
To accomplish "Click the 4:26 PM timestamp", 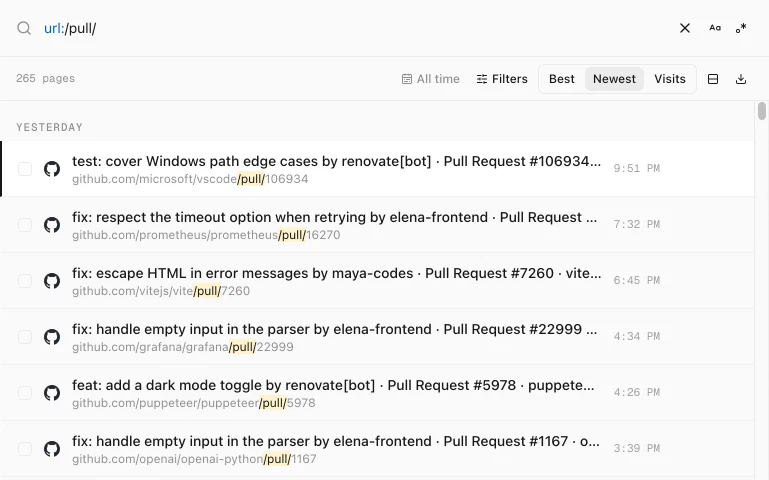I will (637, 392).
